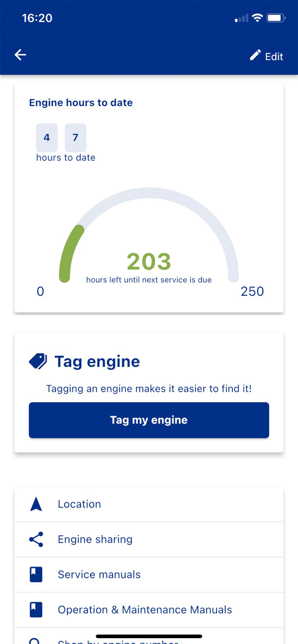The image size is (298, 644).
Task: Tap the magnifier icon near Shop by engine number
Action: [x=34, y=641]
